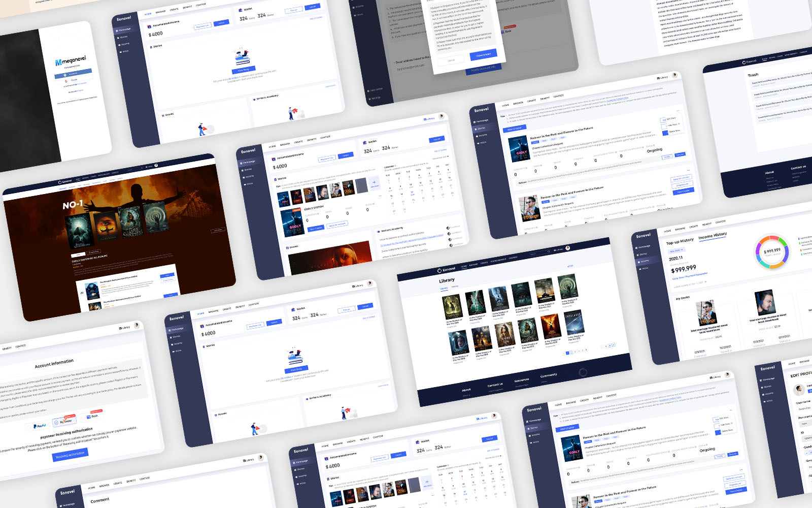
Task: Open the three-dot menu beside the GODLY SYSTEM stories row
Action: [380, 196]
